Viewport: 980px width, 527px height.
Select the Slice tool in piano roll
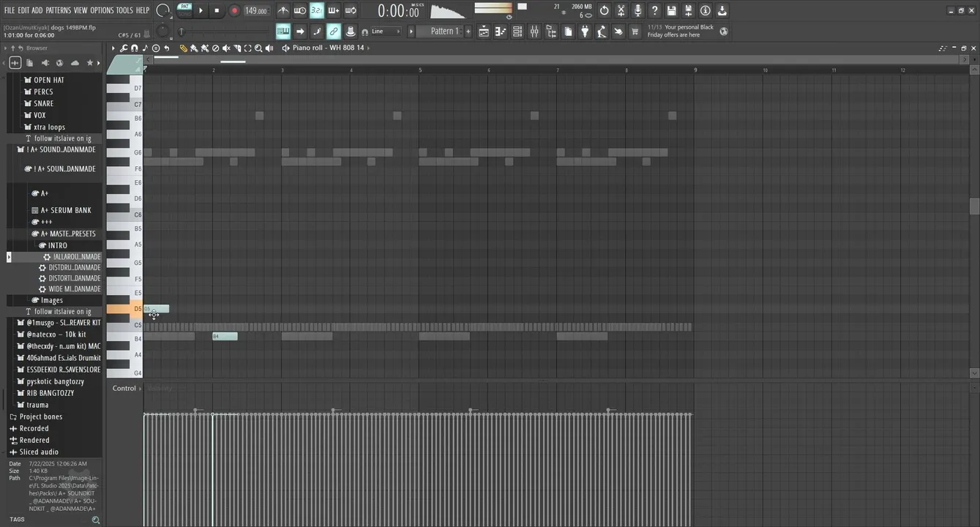point(237,48)
